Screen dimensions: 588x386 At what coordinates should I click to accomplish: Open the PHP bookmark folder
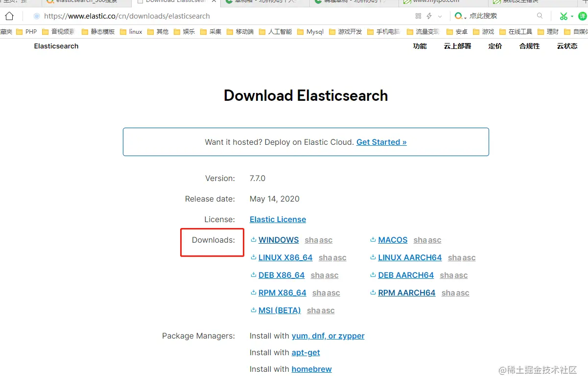[26, 32]
